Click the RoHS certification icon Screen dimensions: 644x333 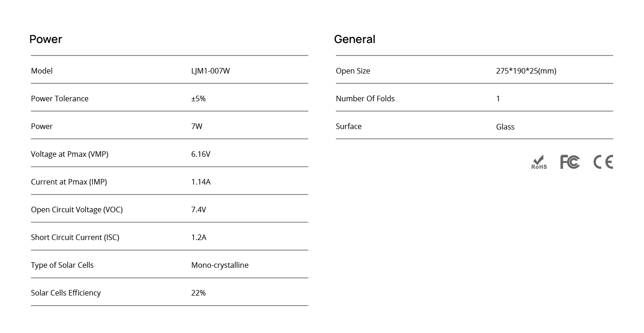pyautogui.click(x=539, y=162)
